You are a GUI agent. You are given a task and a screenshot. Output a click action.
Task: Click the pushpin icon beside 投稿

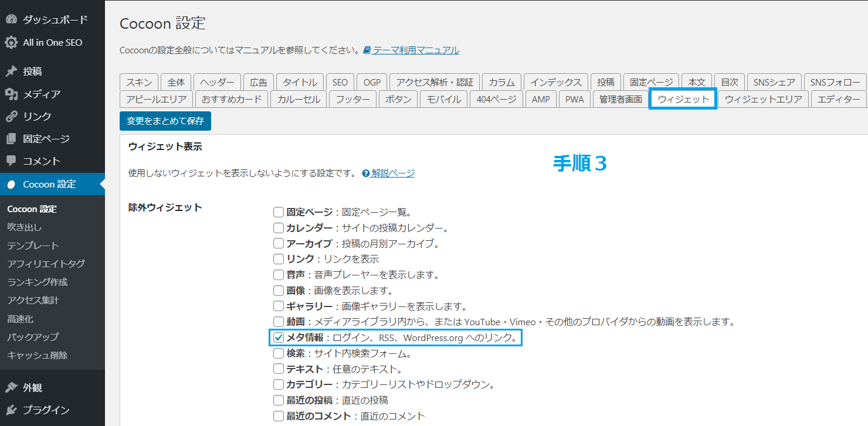click(x=11, y=71)
